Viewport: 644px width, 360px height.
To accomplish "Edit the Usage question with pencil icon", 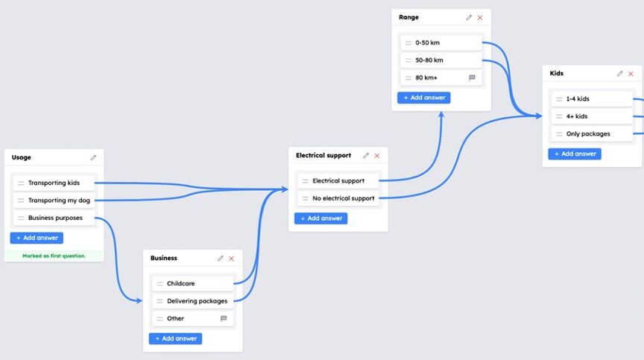I will coord(93,157).
